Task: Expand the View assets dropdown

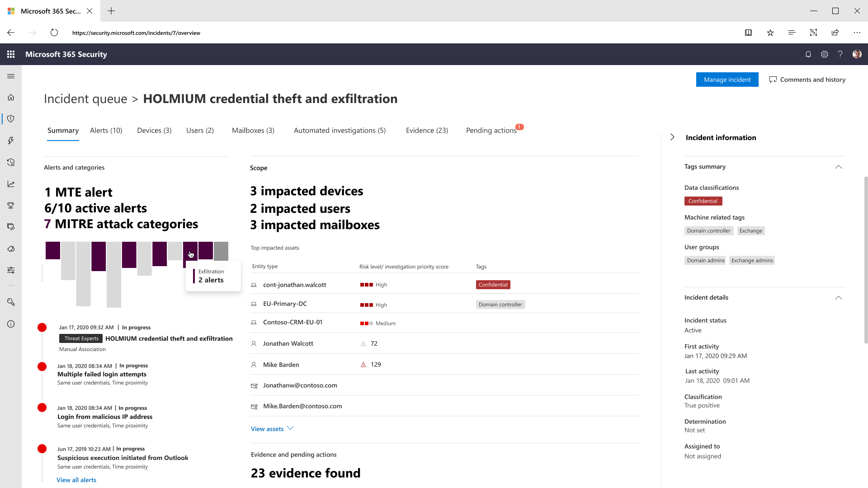Action: (272, 428)
